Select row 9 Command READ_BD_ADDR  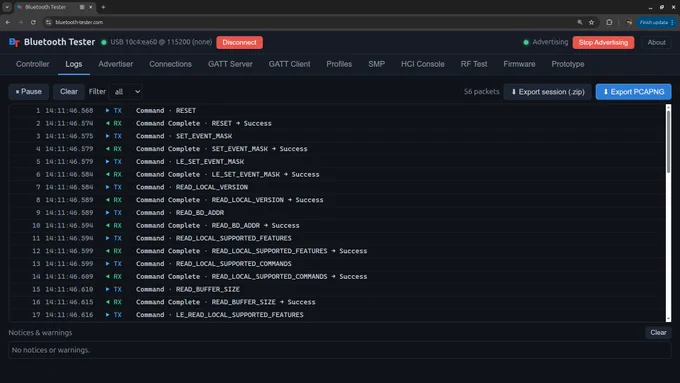tap(337, 213)
